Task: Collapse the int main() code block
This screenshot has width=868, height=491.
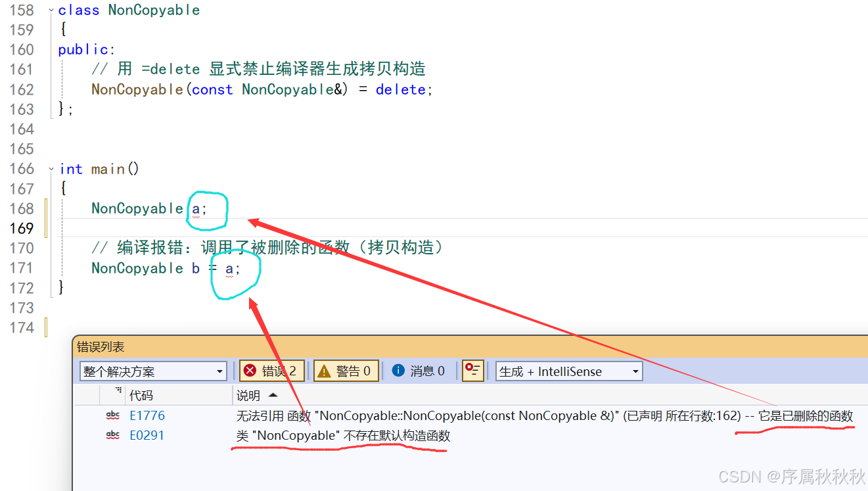Action: (51, 169)
